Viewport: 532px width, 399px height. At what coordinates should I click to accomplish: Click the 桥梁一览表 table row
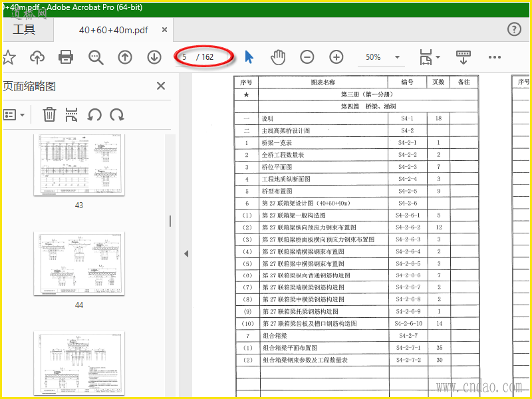coord(356,143)
